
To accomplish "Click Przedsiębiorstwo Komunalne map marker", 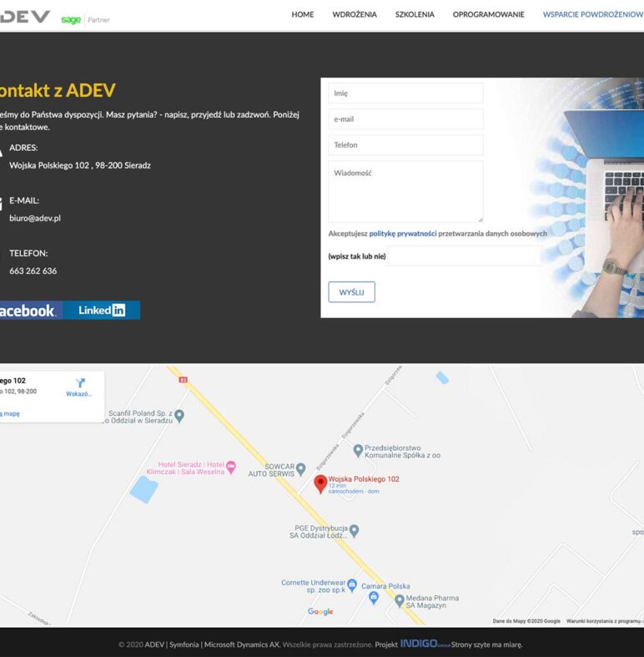I will [x=358, y=451].
